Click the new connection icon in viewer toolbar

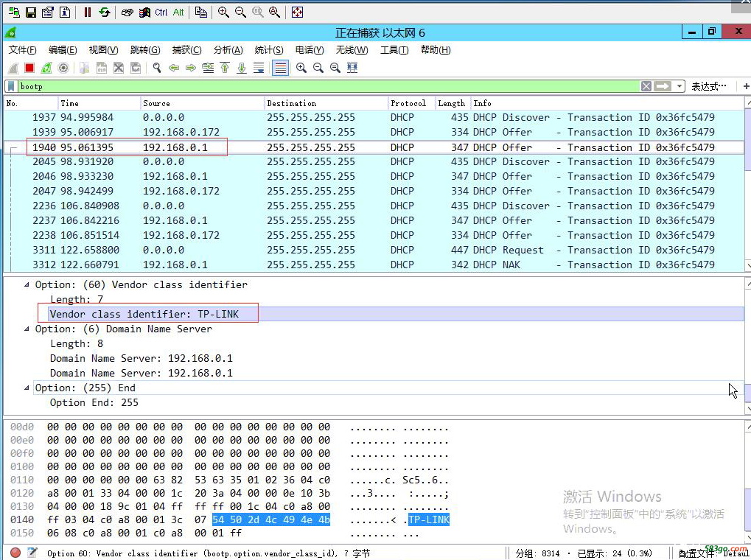pos(14,12)
